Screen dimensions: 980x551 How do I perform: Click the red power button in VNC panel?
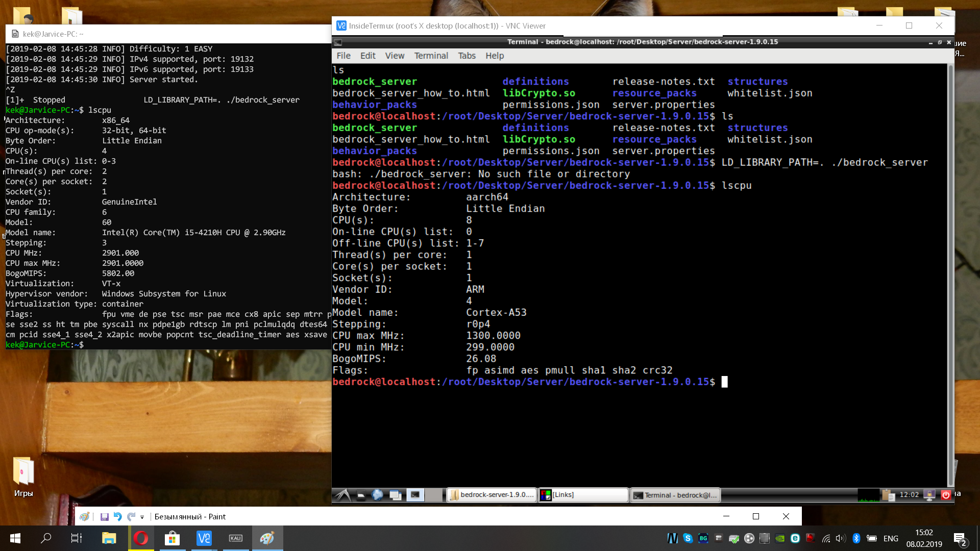tap(945, 495)
